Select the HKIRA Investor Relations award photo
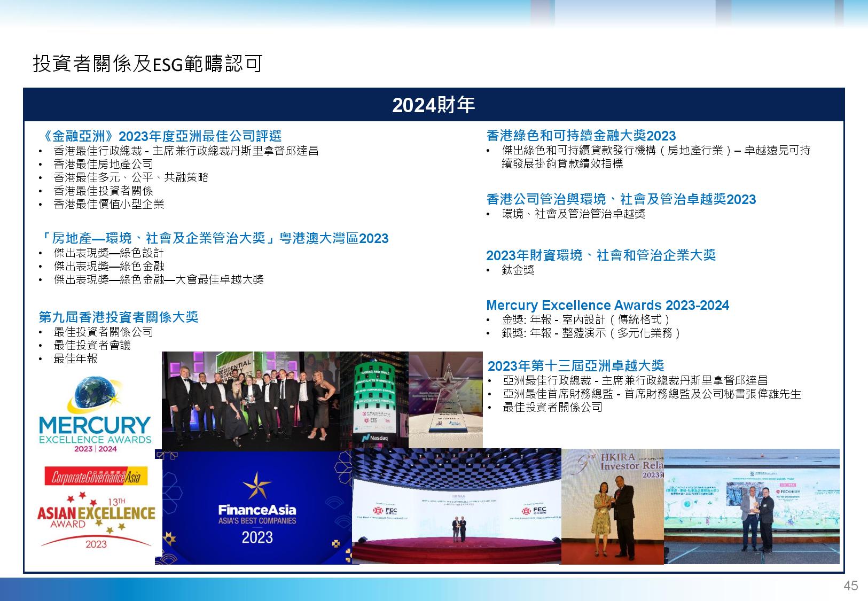The height and width of the screenshot is (601, 868). (x=612, y=506)
